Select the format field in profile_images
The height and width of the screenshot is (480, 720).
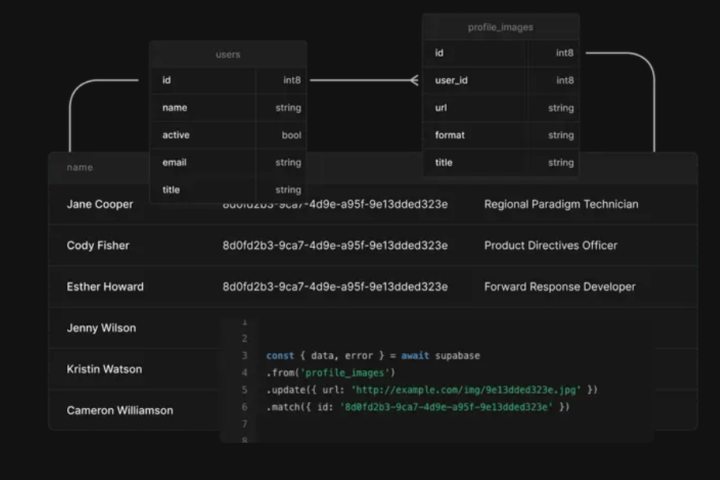pyautogui.click(x=449, y=135)
